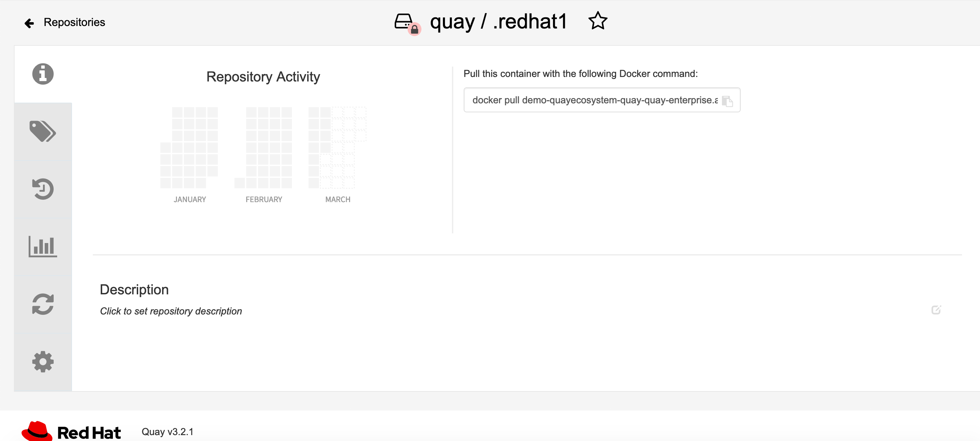The image size is (980, 441).
Task: Click the private repository lock icon
Action: coord(414,29)
